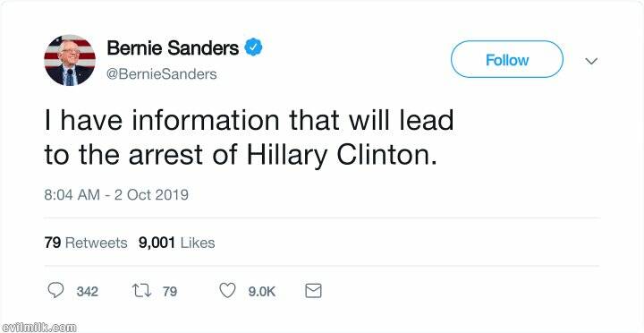Click the evilmilk.com watermark

38,328
